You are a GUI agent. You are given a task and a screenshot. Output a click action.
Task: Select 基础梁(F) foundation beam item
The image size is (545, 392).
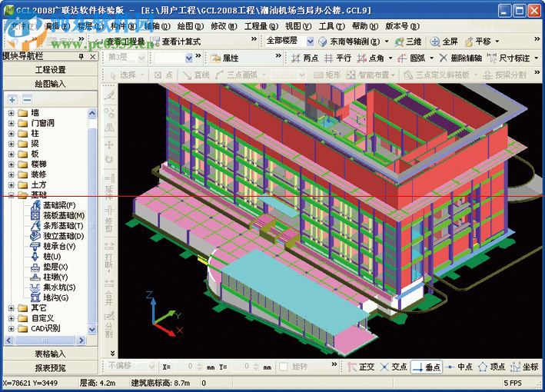click(x=53, y=205)
